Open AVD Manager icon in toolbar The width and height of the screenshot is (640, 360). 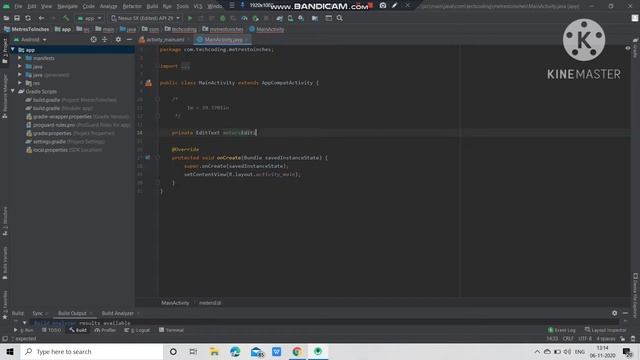290,18
